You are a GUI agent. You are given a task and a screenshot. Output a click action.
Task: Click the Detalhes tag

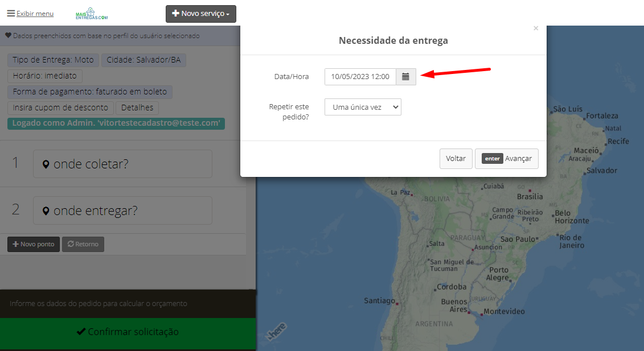(x=137, y=108)
